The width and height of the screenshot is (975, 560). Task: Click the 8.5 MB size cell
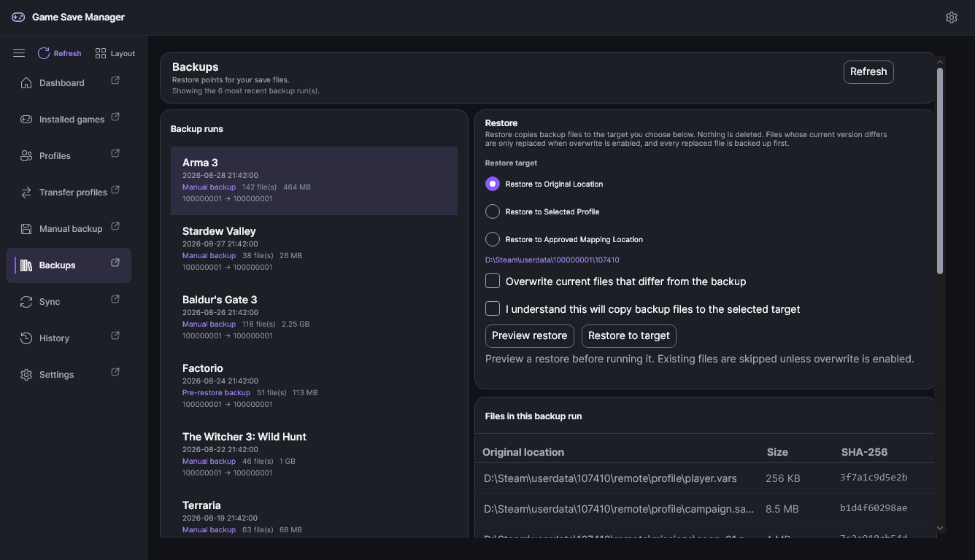[782, 508]
